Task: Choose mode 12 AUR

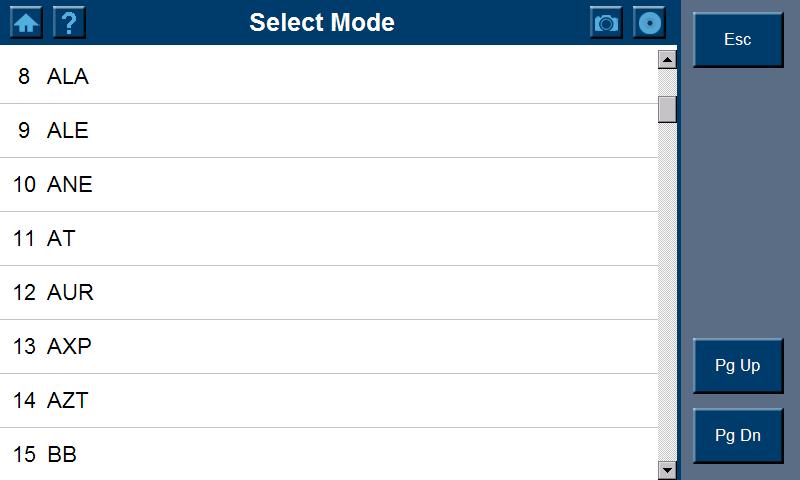Action: pyautogui.click(x=328, y=292)
